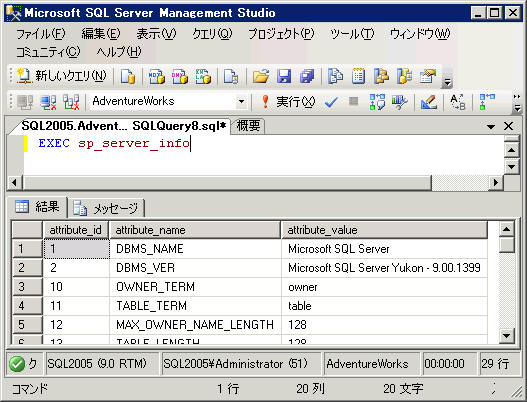Select the SQLQuery8.sql document tab
Screen dimensions: 527x402
click(x=123, y=126)
